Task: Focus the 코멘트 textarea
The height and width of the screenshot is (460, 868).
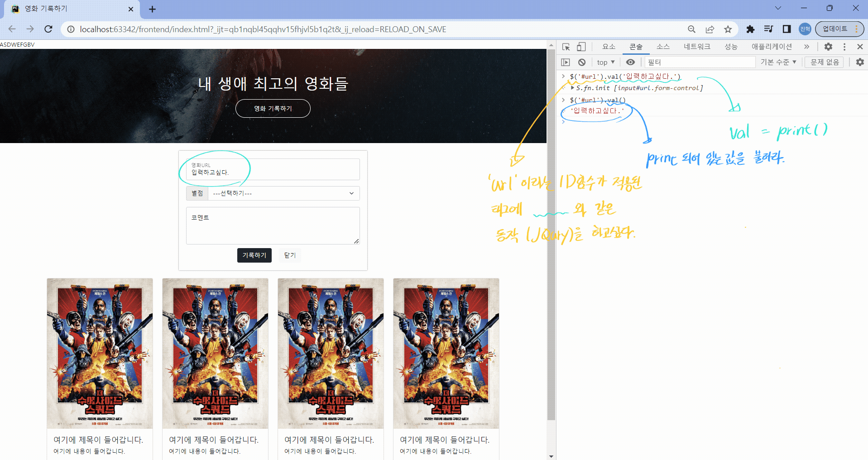Action: tap(273, 225)
